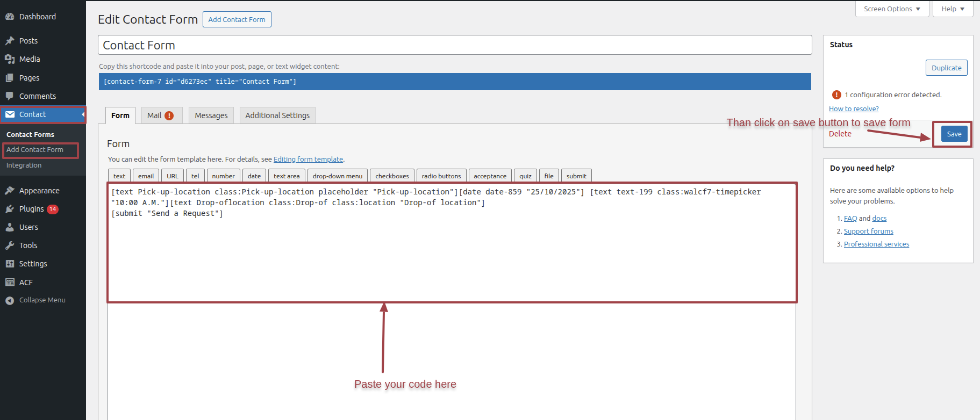This screenshot has width=980, height=420.
Task: Click the Duplicate button
Action: (946, 68)
